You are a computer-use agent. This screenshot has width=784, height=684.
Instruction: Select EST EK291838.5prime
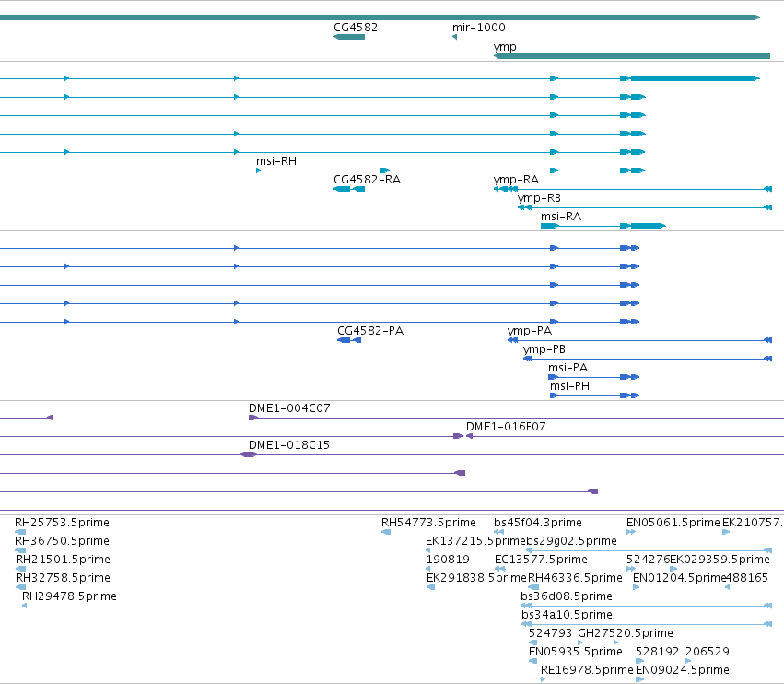point(476,578)
